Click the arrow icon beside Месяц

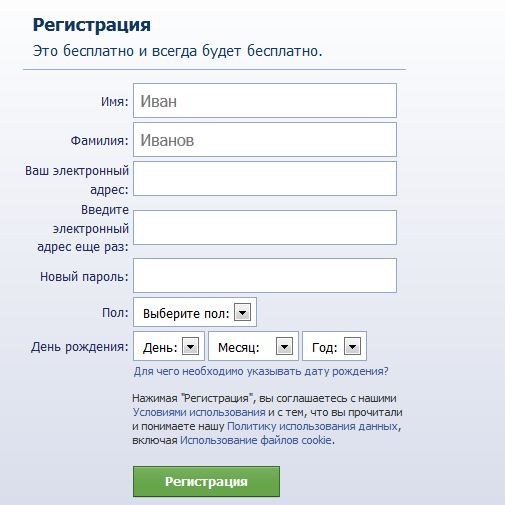pyautogui.click(x=284, y=346)
